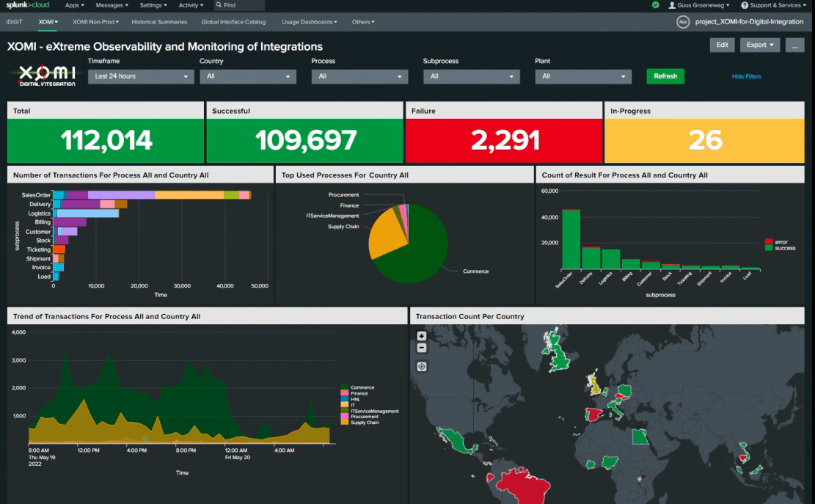Switch to the iDiGIT navigation tab

(14, 22)
